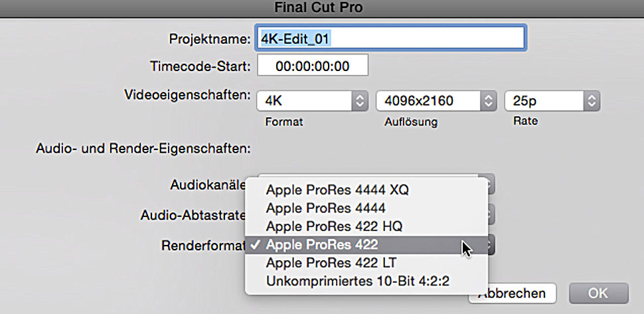The width and height of the screenshot is (644, 314).
Task: Expand the Audio-Abtastrate dropdown
Action: tap(489, 214)
